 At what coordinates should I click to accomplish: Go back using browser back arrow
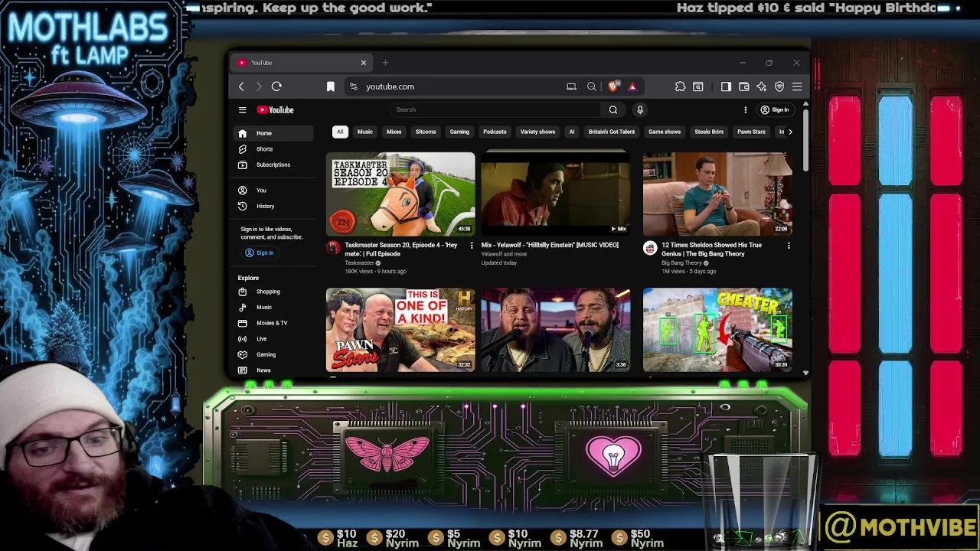[x=241, y=86]
